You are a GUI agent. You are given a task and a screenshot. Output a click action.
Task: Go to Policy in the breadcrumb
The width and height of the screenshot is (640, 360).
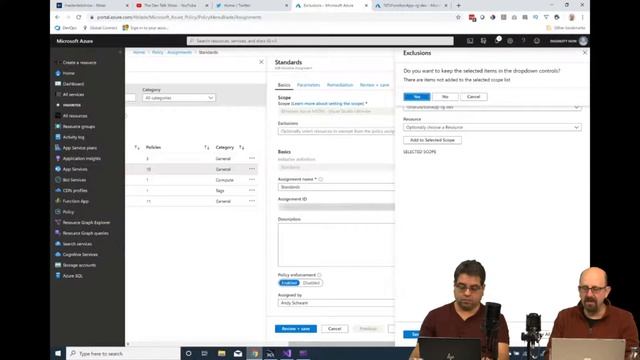(x=158, y=52)
